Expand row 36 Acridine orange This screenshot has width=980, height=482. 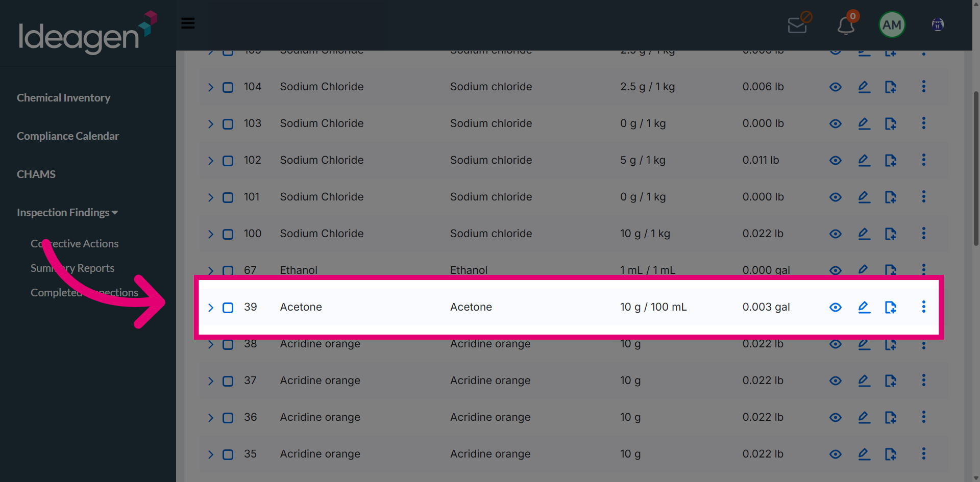(x=210, y=418)
